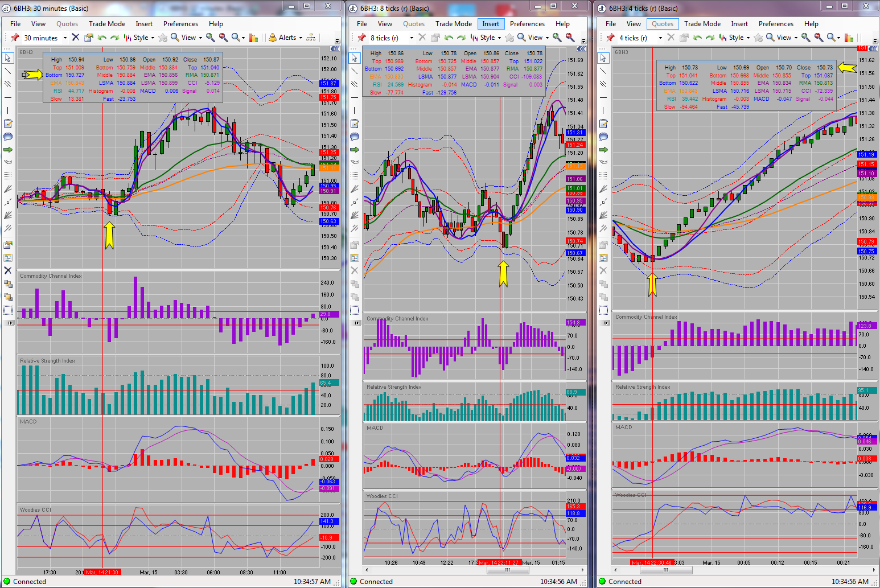Click 10:34:57 AM clock in 30 minutes status bar
This screenshot has height=588, width=880.
[x=312, y=582]
